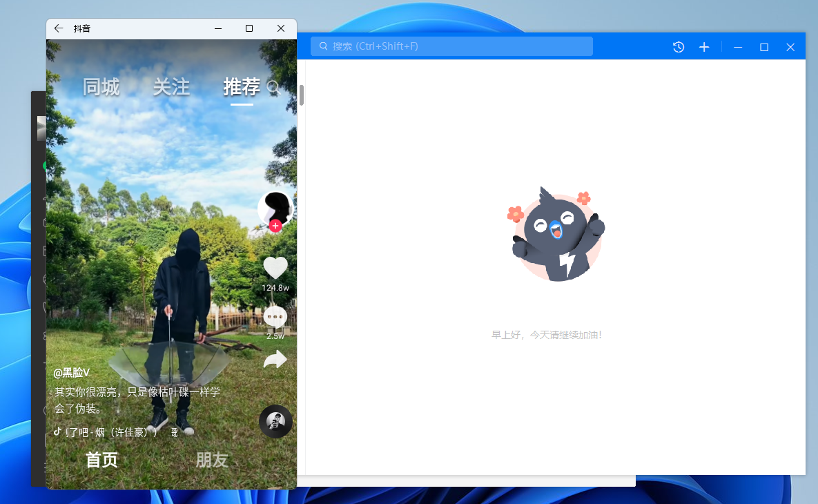
Task: Maximize the 抖音 window
Action: coord(249,28)
